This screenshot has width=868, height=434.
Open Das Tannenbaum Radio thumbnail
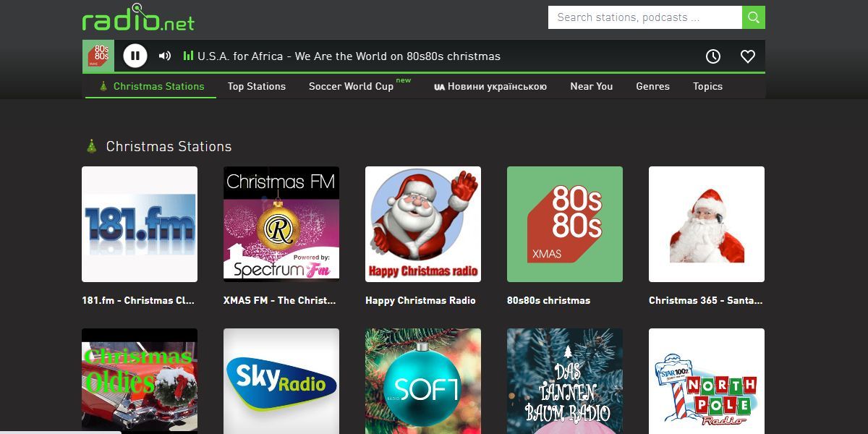565,381
